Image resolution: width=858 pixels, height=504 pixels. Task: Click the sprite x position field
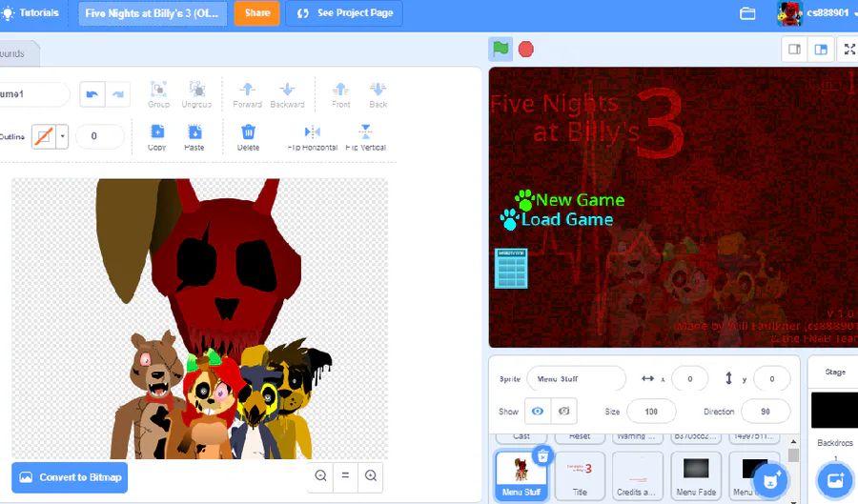pos(689,379)
